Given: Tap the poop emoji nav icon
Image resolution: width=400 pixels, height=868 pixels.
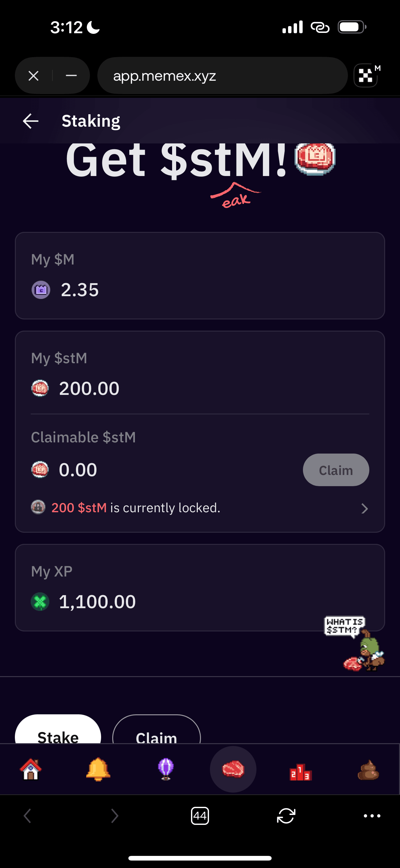Looking at the screenshot, I should [368, 770].
